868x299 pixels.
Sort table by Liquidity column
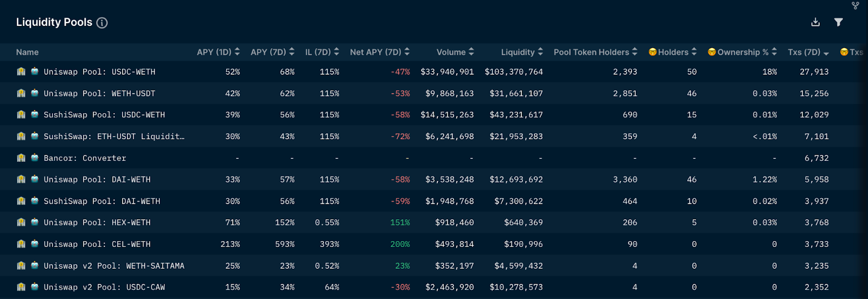pos(522,52)
